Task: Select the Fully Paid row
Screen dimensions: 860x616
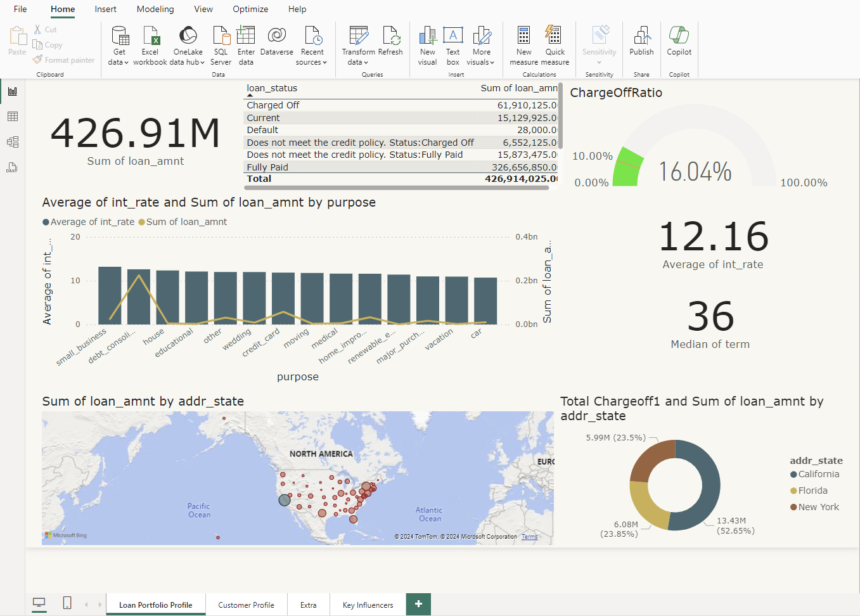Action: 401,167
